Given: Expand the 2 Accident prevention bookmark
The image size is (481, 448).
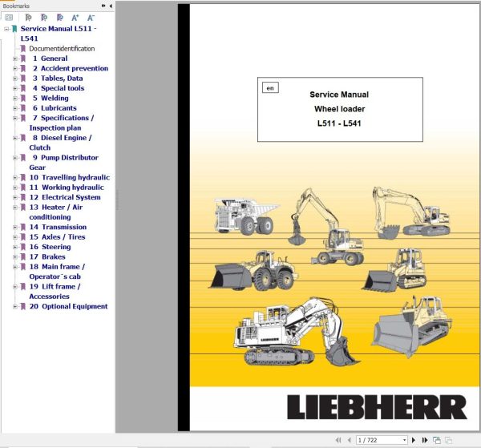Looking at the screenshot, I should coord(14,68).
